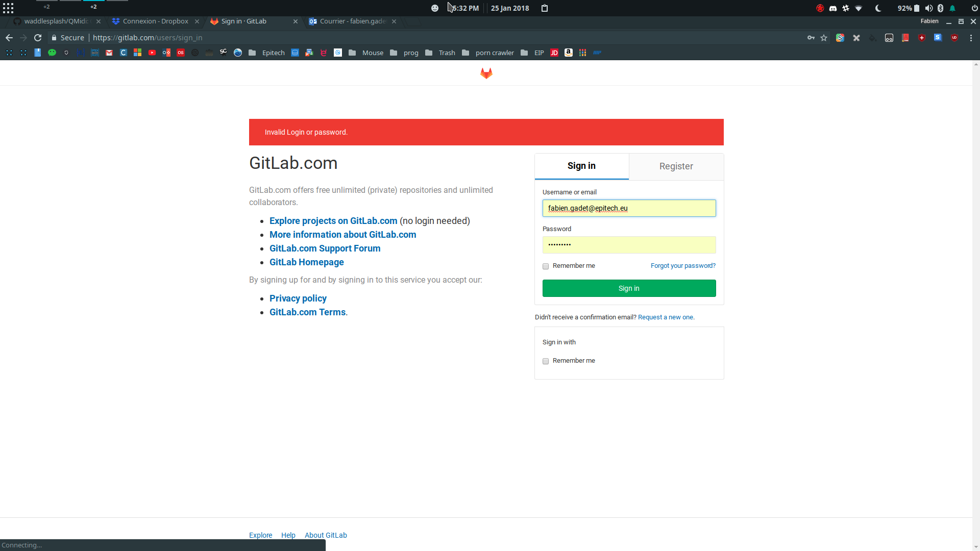The height and width of the screenshot is (551, 980).
Task: Click the red shield plus extension icon
Action: point(921,38)
